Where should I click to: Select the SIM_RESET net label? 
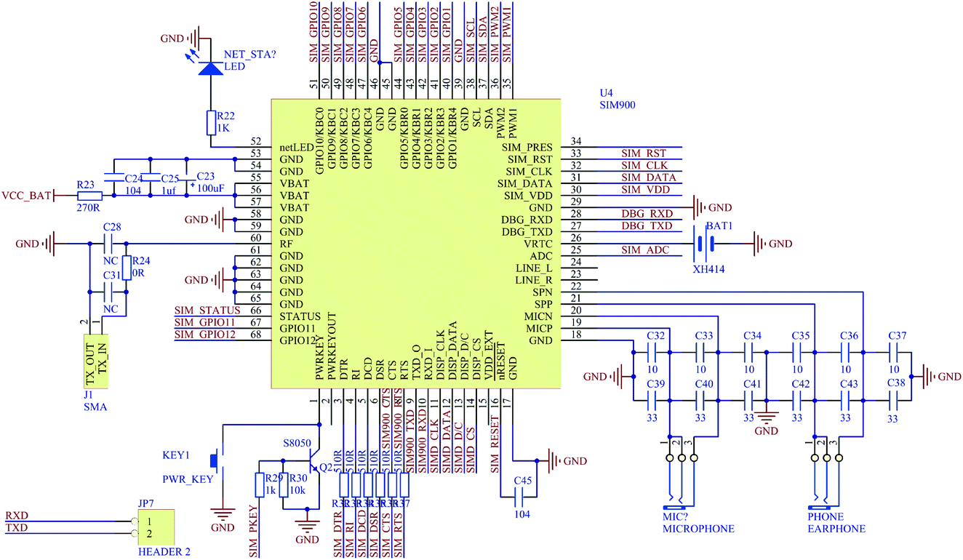(x=495, y=444)
